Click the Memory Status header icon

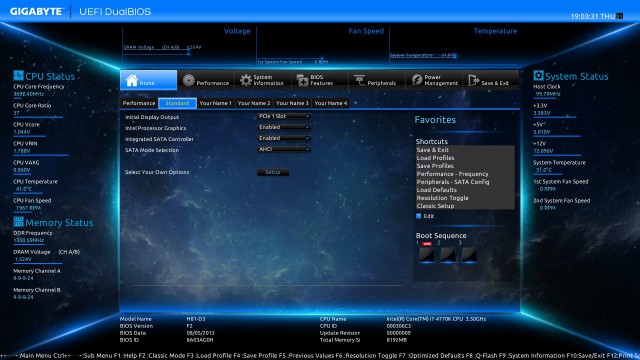pos(18,222)
